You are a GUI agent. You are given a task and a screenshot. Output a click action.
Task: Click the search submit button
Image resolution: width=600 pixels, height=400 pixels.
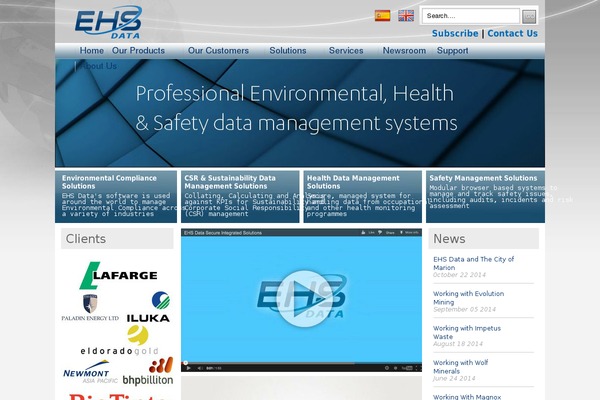click(x=529, y=16)
